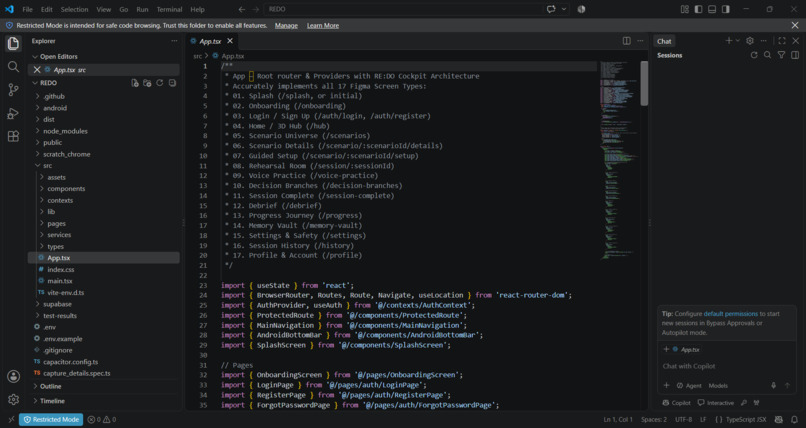Click the editor vertical scrollbar thumb
Screen dimensions: 806x428
tap(644, 83)
